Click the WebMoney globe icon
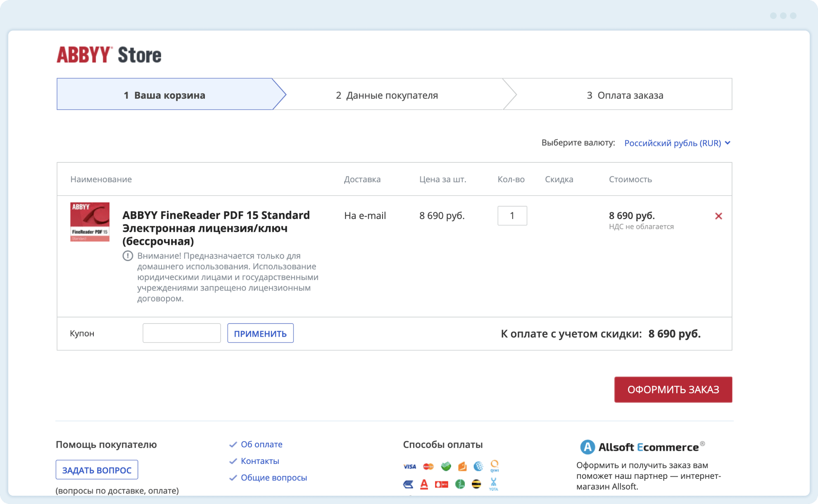Viewport: 818px width, 504px height. tap(478, 466)
